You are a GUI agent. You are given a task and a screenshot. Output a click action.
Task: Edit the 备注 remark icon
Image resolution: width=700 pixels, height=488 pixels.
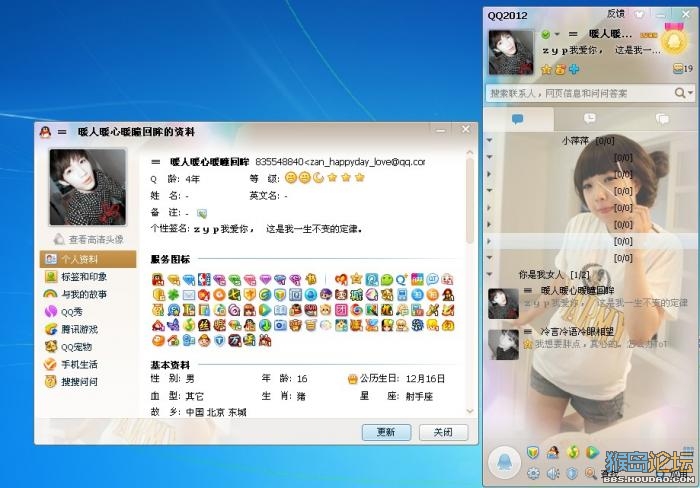click(202, 213)
